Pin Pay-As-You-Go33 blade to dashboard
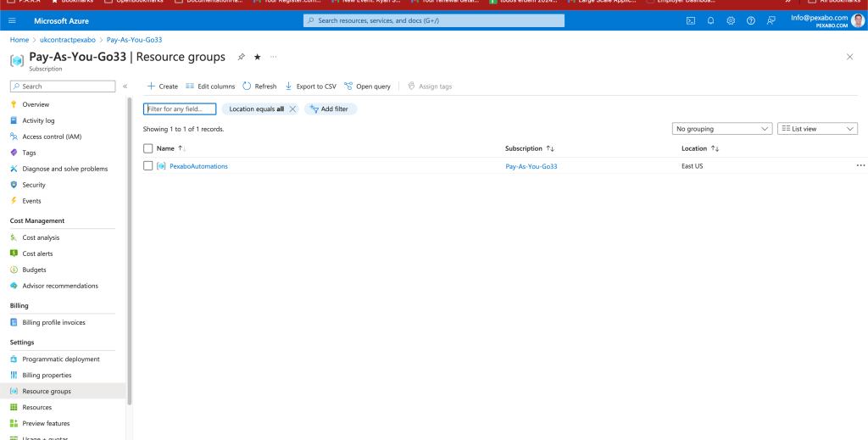The height and width of the screenshot is (440, 868). 241,57
